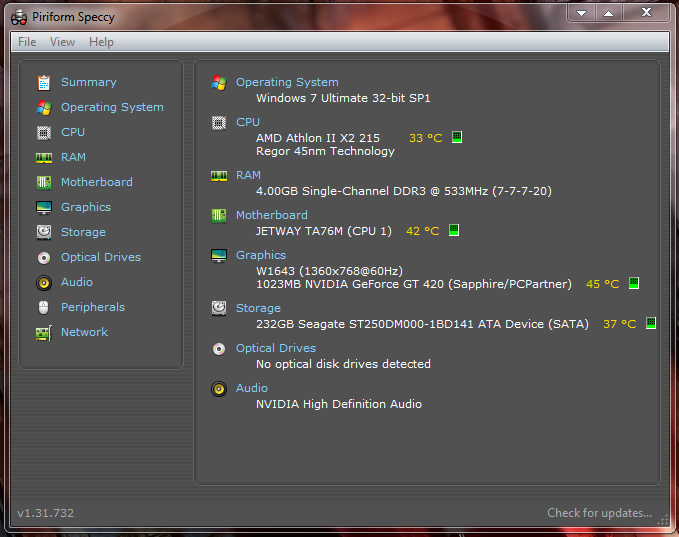This screenshot has height=537, width=679.
Task: Select Operating System in the sidebar
Action: tap(112, 107)
